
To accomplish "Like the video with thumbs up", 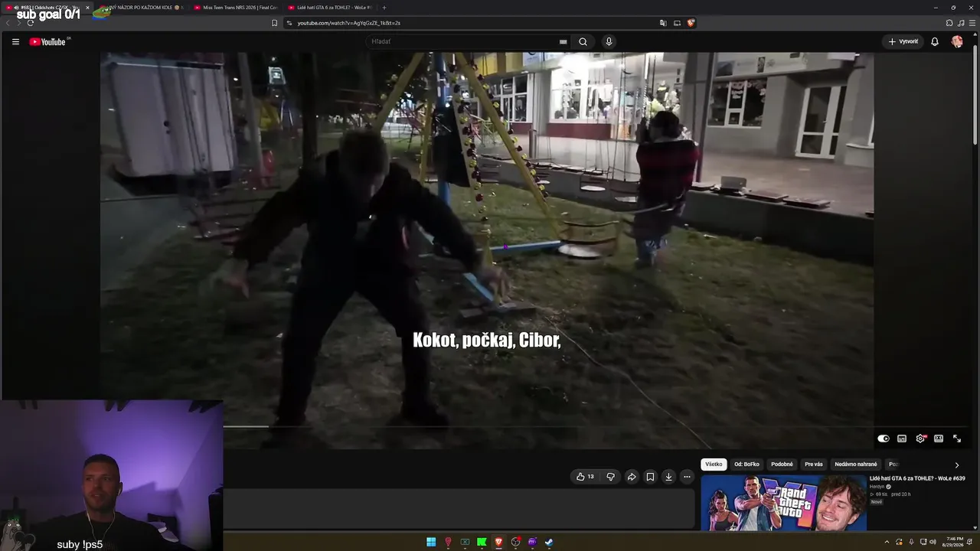I will [x=585, y=477].
